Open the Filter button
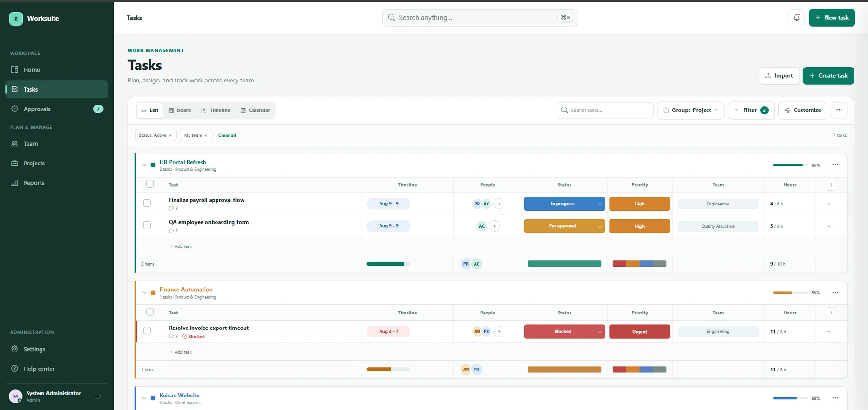The image size is (868, 410). pyautogui.click(x=751, y=110)
